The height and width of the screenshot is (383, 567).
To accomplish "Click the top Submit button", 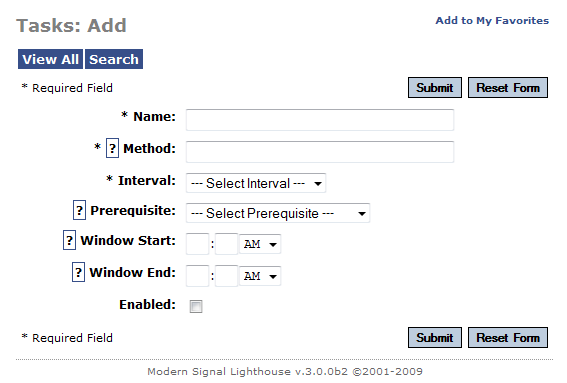I will click(x=435, y=88).
